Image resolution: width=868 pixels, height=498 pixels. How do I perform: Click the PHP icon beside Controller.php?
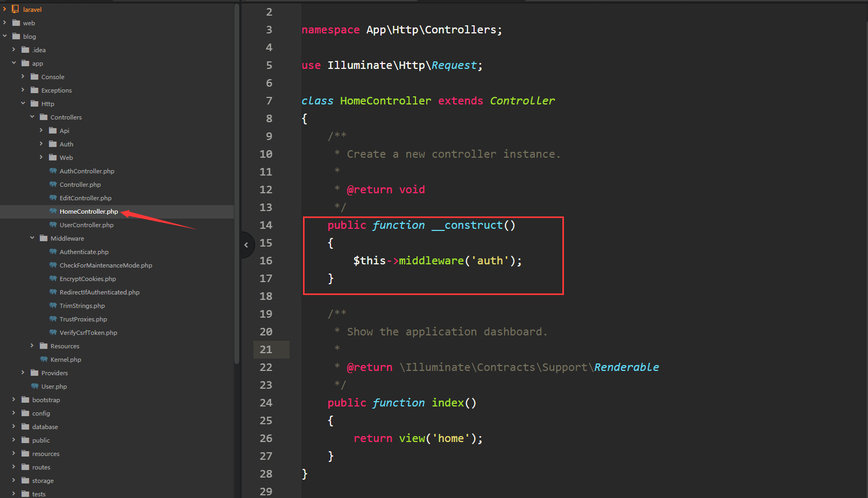(x=53, y=184)
